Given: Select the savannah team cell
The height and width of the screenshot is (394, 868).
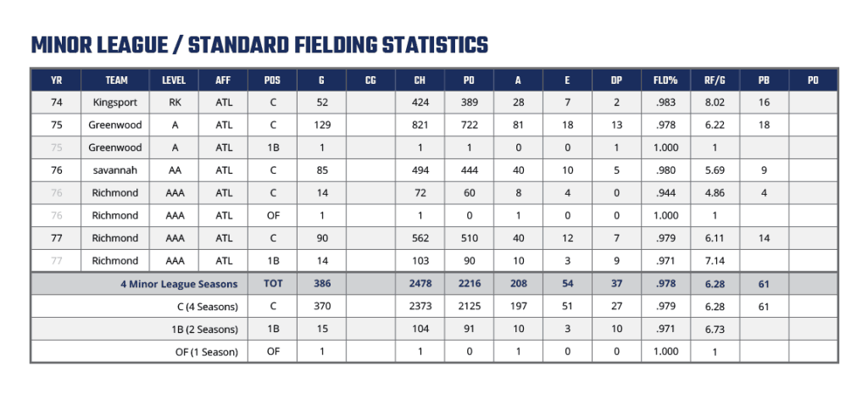Looking at the screenshot, I should point(116,170).
